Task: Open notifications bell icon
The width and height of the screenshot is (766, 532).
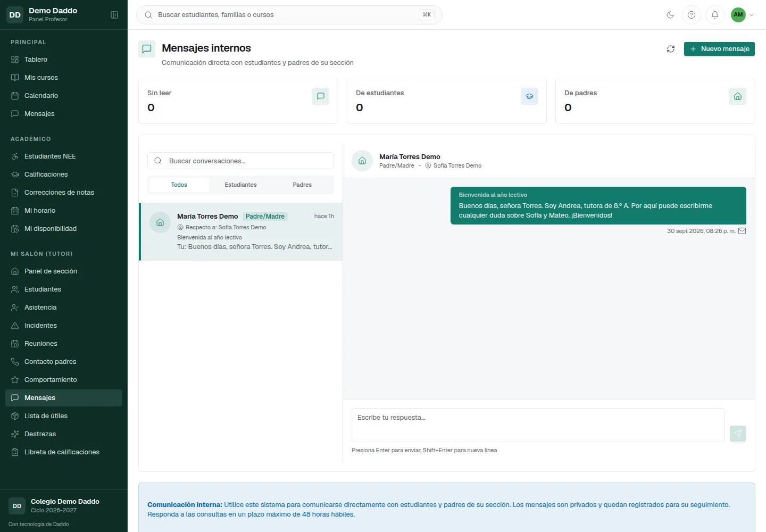Action: coord(715,15)
